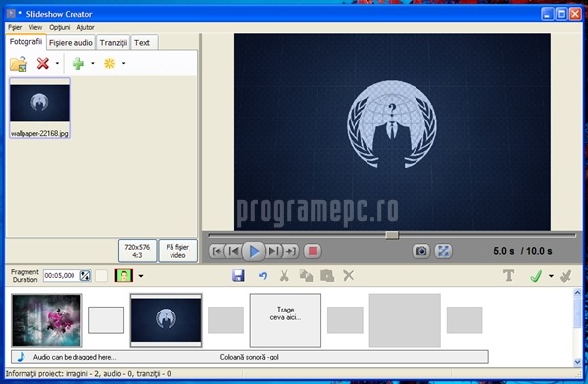The width and height of the screenshot is (588, 384).
Task: Expand dropdown next to red X icon
Action: pyautogui.click(x=57, y=63)
